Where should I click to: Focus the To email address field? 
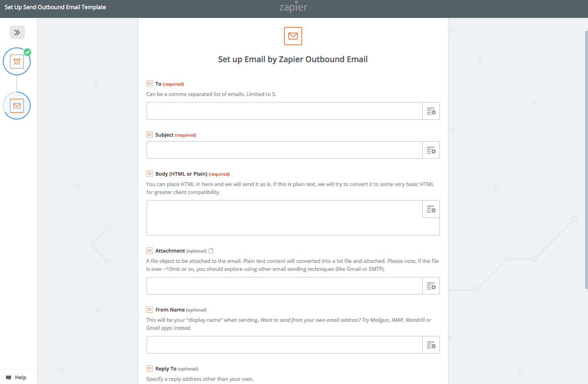284,111
